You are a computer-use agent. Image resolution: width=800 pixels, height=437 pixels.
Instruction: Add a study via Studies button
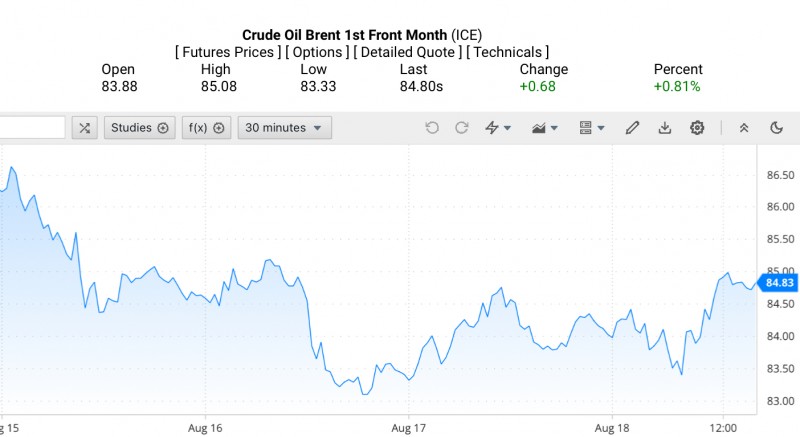click(140, 128)
